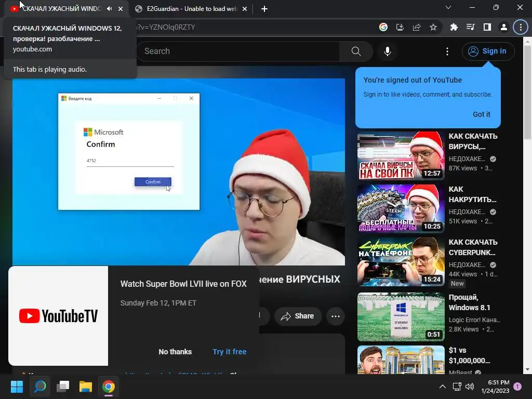Screen dimensions: 532x399
Task: Search with your voice microphone
Action: [x=388, y=51]
